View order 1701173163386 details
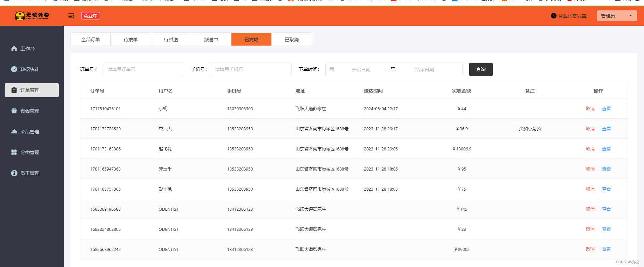 (x=606, y=149)
